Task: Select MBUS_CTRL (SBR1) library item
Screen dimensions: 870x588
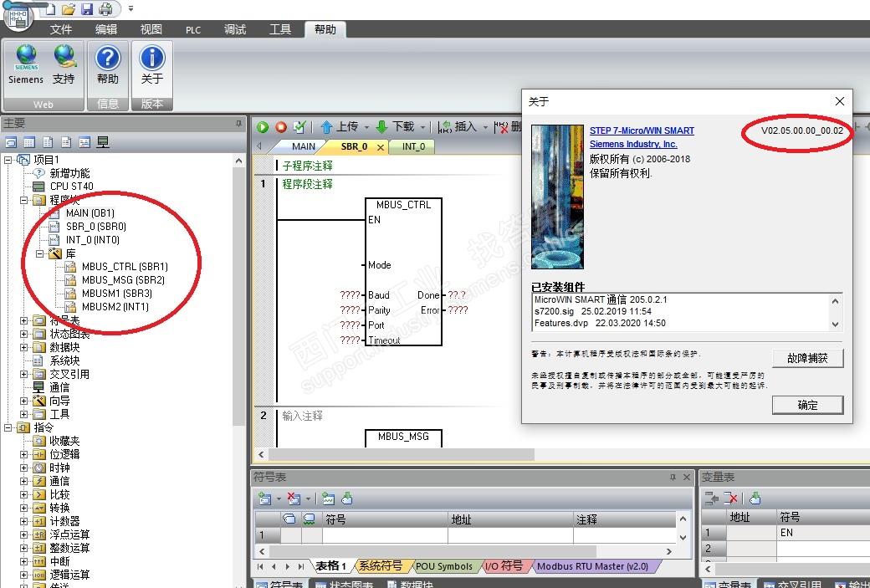Action: click(125, 267)
